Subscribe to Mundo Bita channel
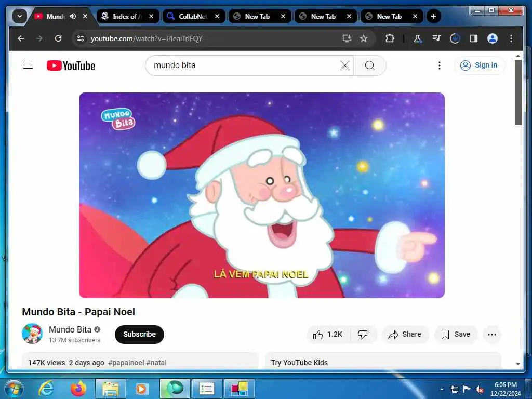The image size is (532, 399). (139, 334)
